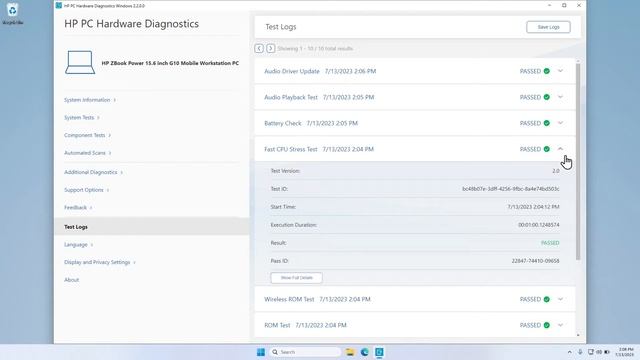
Task: Expand Audio Driver Update log entry
Action: tap(560, 71)
